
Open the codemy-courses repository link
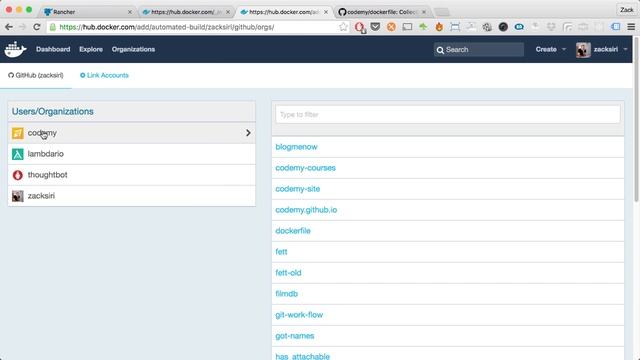(305, 168)
